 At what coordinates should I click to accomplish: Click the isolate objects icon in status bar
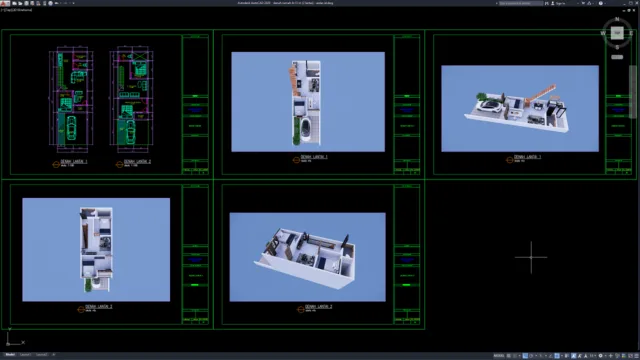(617, 356)
